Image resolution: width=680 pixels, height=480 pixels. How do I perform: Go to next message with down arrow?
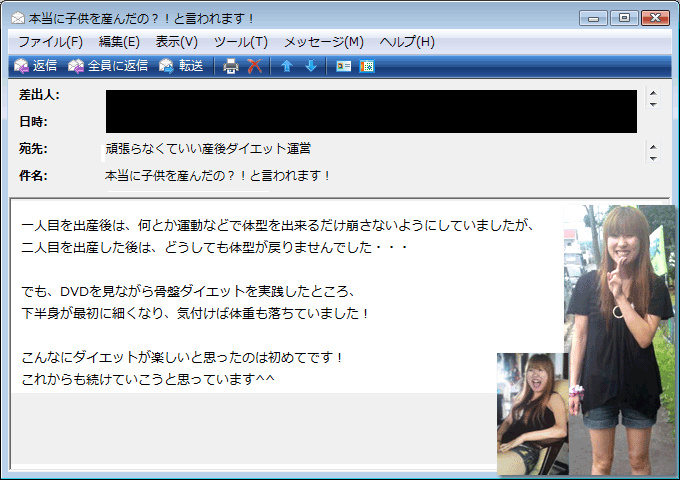point(311,66)
